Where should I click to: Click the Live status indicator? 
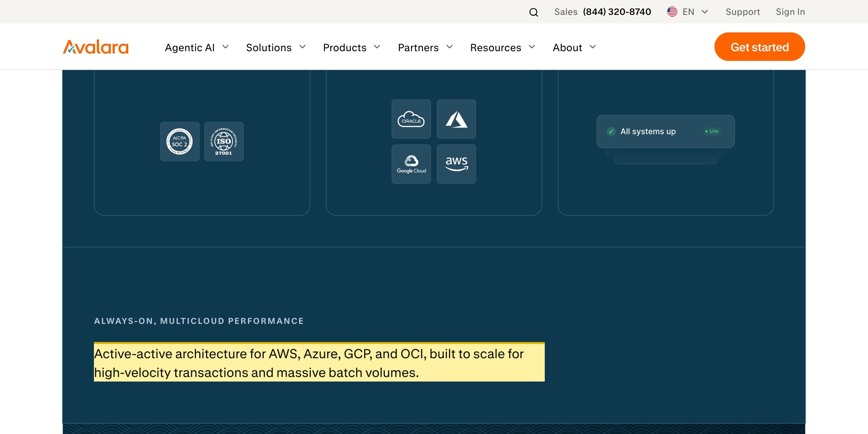click(x=712, y=131)
